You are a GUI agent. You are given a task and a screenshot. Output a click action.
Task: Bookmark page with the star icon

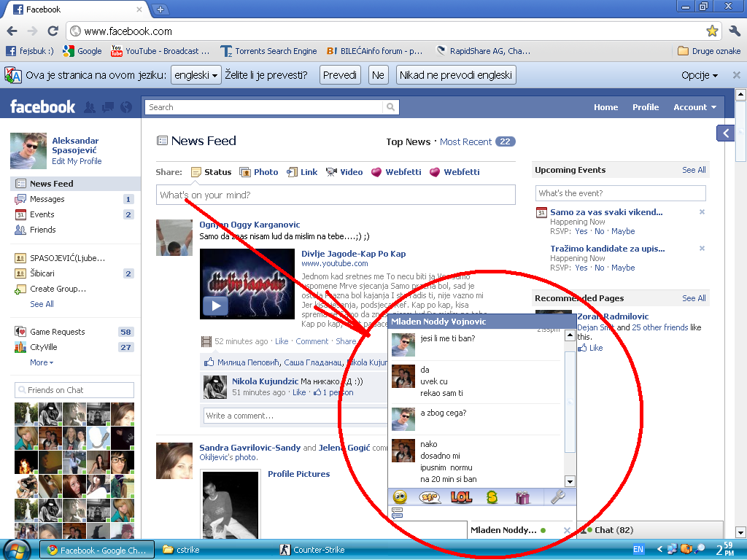tap(712, 31)
